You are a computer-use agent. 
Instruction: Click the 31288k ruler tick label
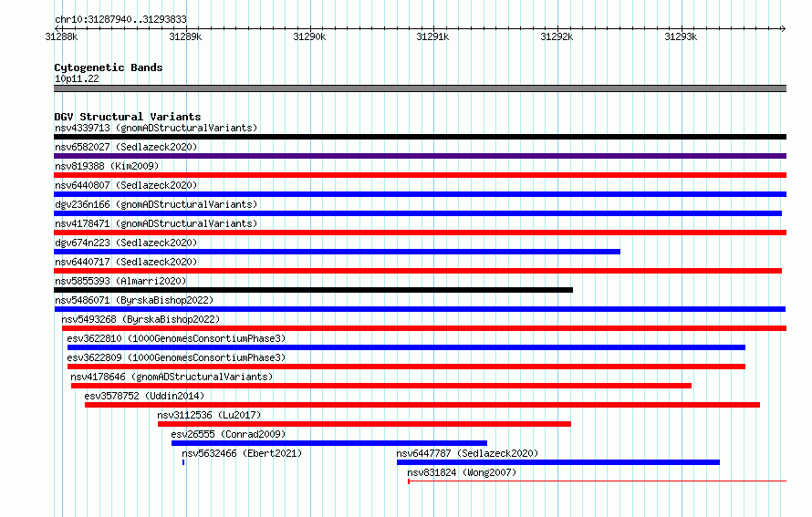point(61,36)
